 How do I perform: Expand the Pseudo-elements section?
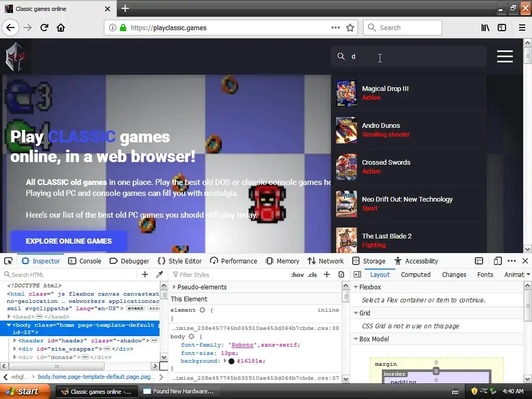point(174,287)
